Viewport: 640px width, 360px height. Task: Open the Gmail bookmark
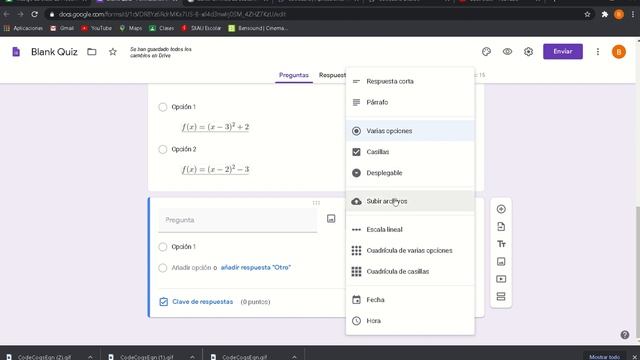pos(62,28)
